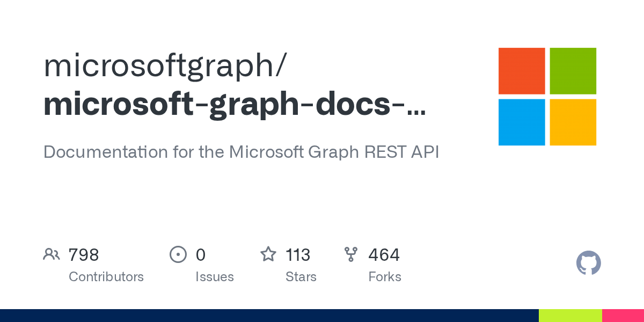Click the star icon
This screenshot has height=322, width=644.
click(268, 254)
